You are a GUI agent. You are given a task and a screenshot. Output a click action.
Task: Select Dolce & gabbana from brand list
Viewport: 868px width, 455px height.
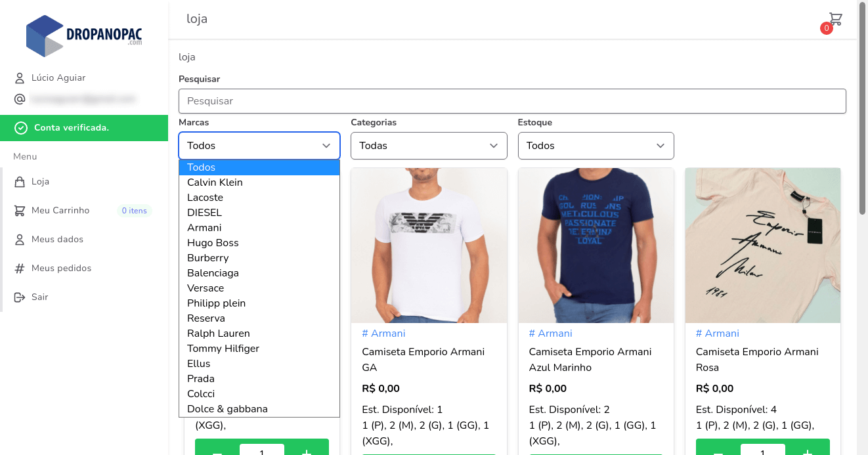tap(259, 409)
